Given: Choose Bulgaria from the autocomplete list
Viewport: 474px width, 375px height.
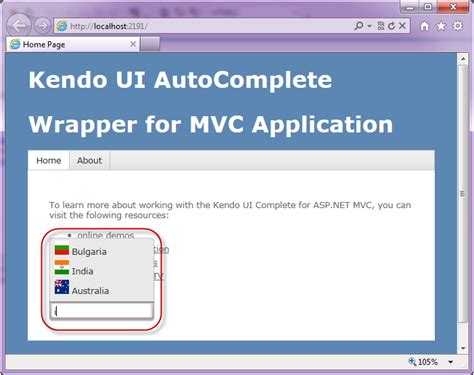Looking at the screenshot, I should pyautogui.click(x=101, y=251).
